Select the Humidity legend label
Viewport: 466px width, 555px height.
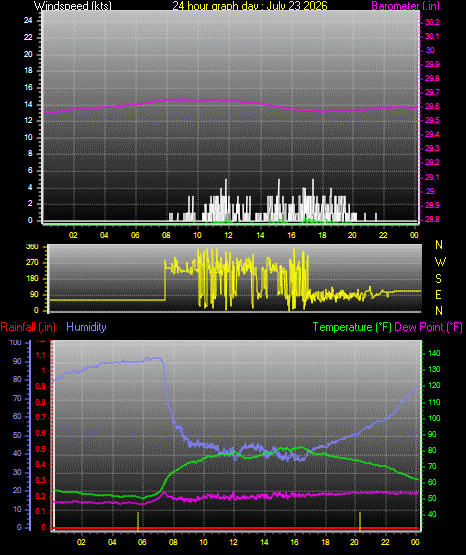[x=86, y=327]
